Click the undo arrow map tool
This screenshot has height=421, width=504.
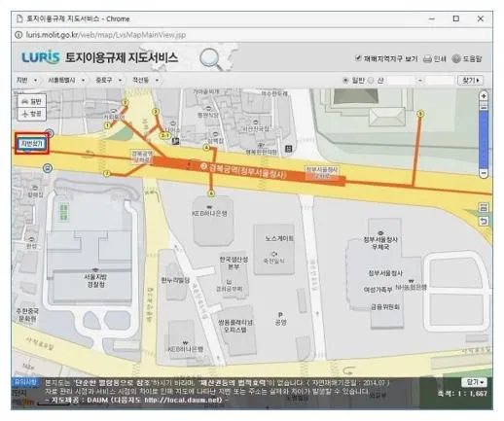pos(484,221)
